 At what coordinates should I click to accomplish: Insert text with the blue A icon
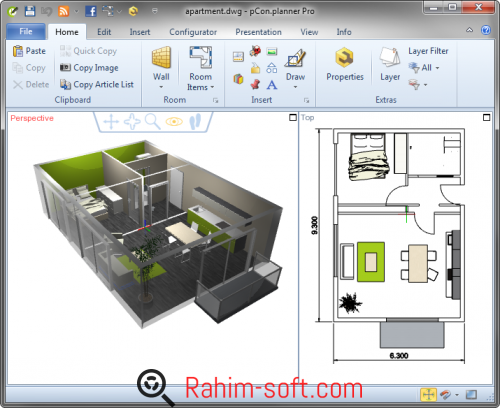(272, 85)
